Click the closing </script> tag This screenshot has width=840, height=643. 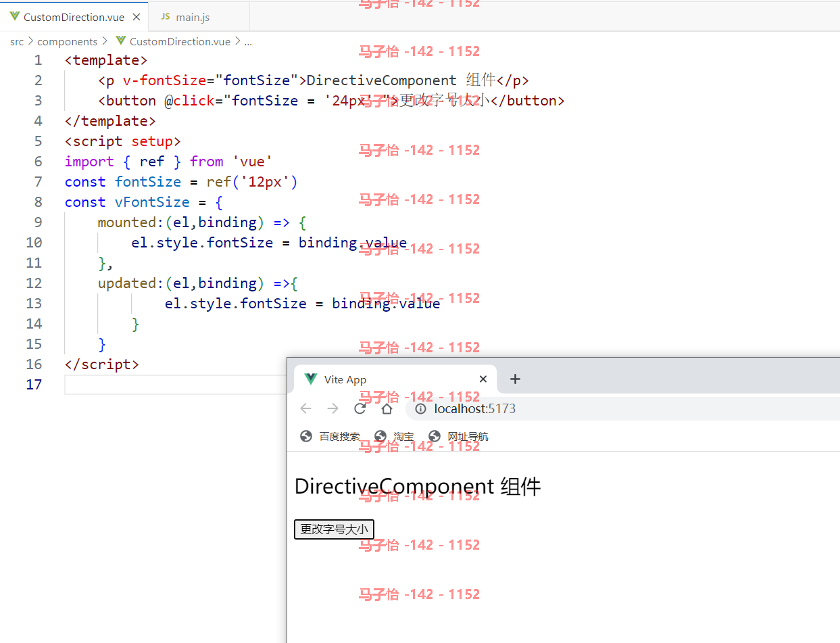(x=102, y=364)
